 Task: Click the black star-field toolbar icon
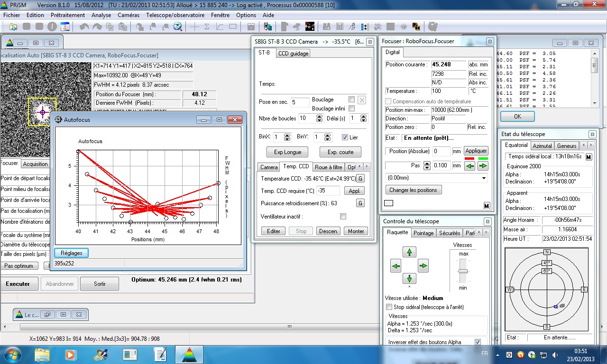310,27
